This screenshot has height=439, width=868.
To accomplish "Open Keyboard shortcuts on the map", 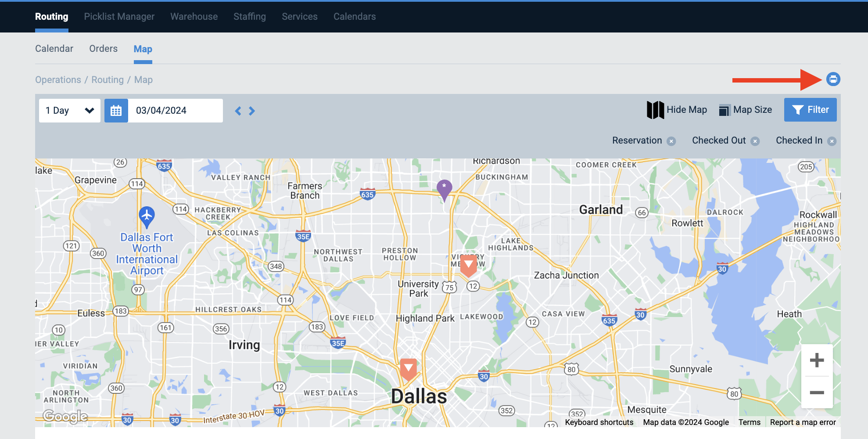I will tap(599, 422).
